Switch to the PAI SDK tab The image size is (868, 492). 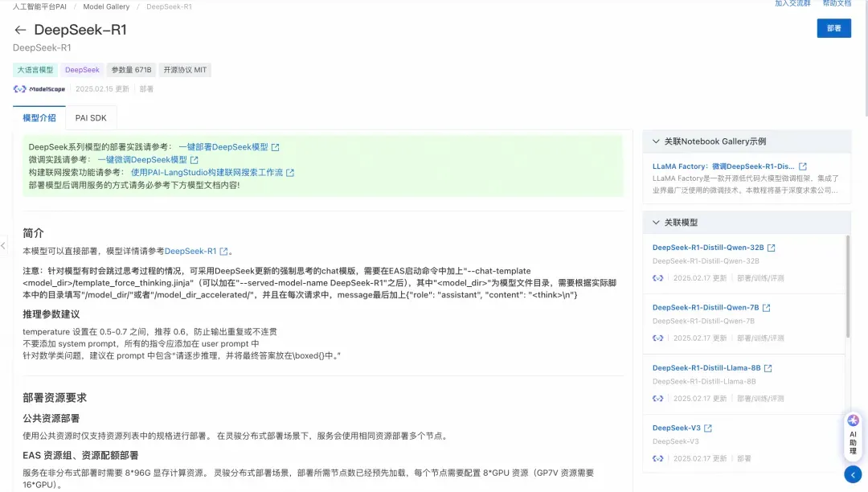click(91, 118)
